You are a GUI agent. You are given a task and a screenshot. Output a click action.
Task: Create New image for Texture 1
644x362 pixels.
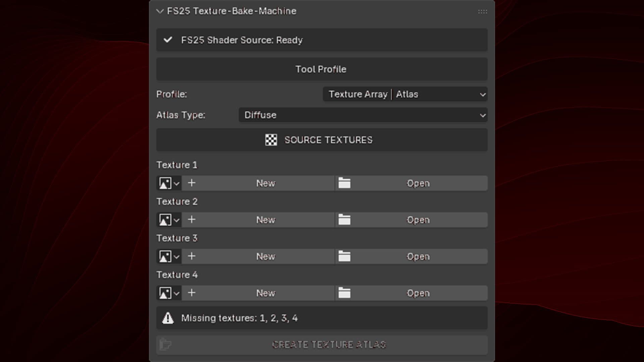[x=258, y=183]
